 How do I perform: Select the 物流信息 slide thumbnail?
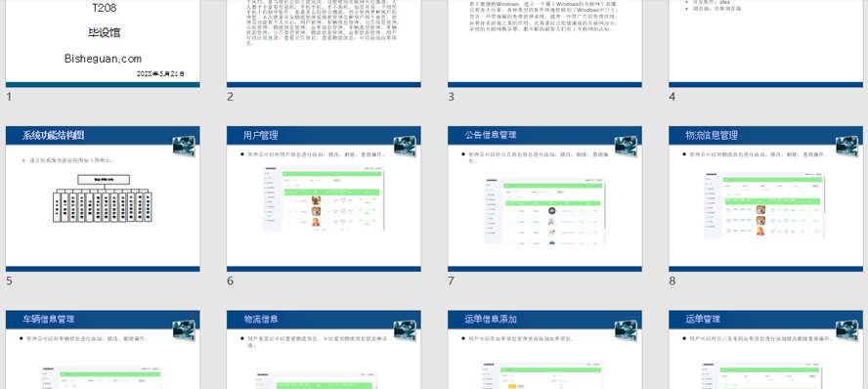324,350
